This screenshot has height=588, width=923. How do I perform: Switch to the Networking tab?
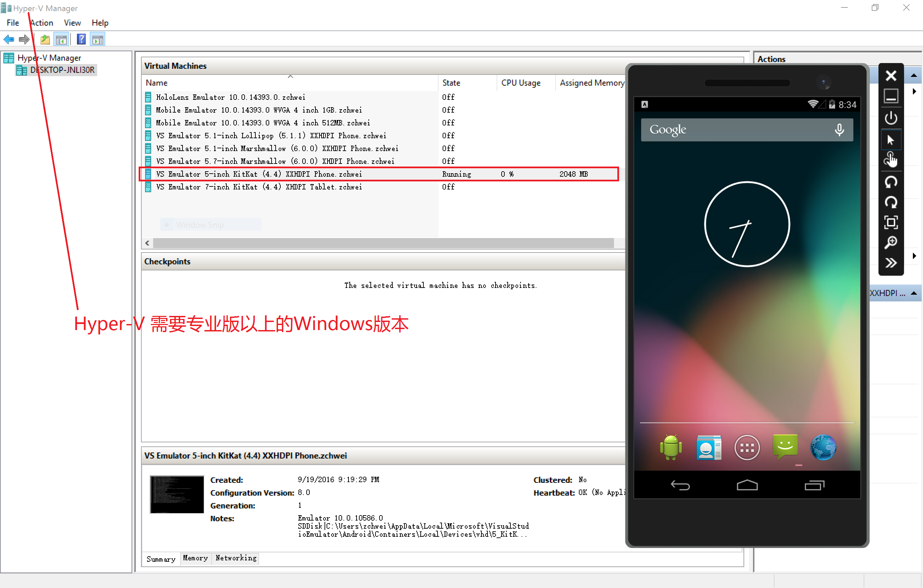pyautogui.click(x=235, y=559)
